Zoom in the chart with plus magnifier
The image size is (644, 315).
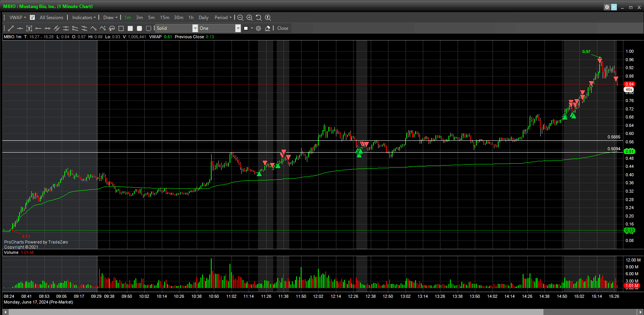pos(249,18)
